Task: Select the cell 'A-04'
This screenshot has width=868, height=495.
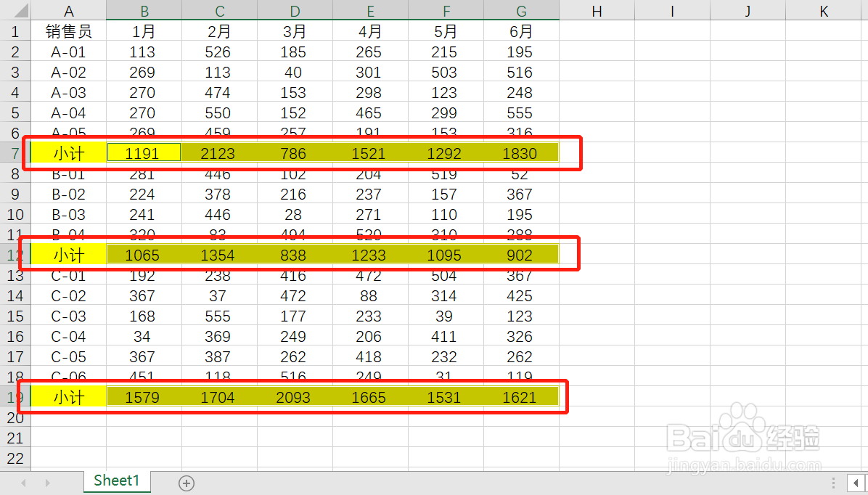Action: (x=69, y=113)
